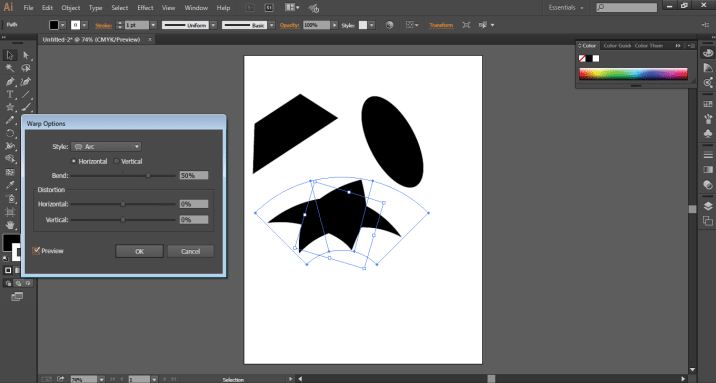Click the orange Opacity link
716x383 pixels.
click(290, 25)
